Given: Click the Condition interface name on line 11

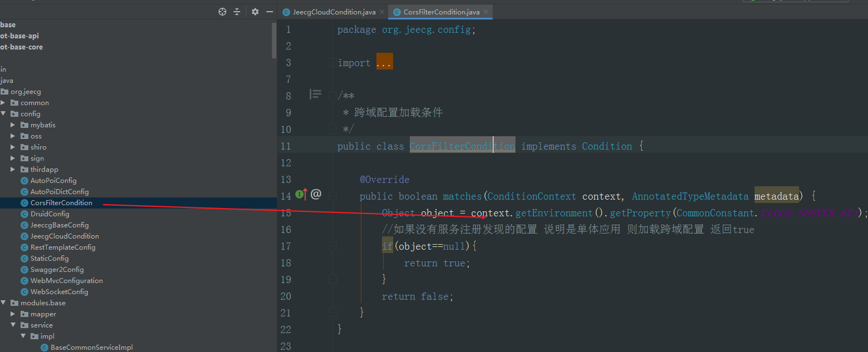Looking at the screenshot, I should pyautogui.click(x=607, y=146).
